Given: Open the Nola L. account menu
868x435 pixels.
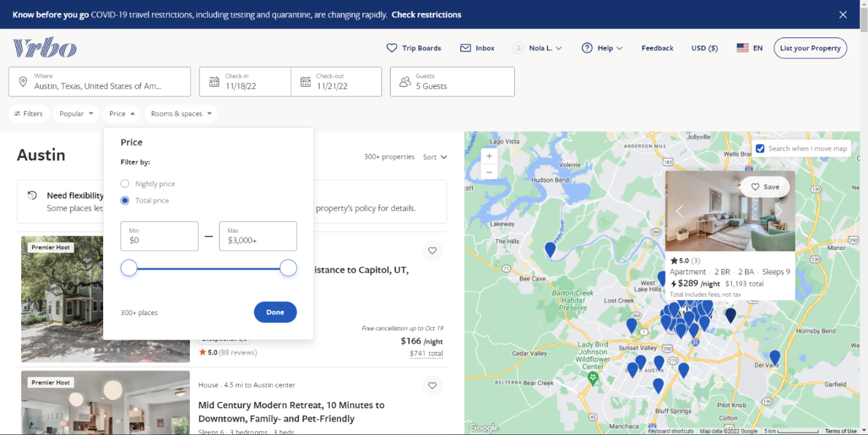Looking at the screenshot, I should tap(537, 48).
